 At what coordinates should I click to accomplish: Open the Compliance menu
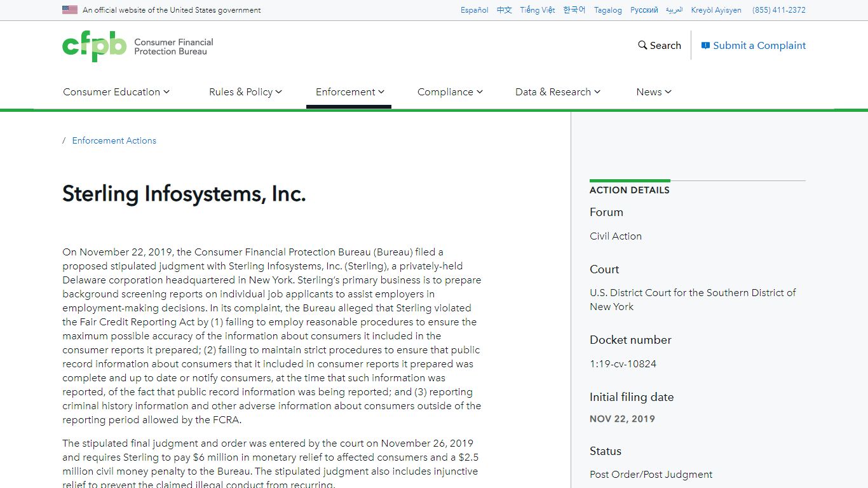click(x=450, y=91)
